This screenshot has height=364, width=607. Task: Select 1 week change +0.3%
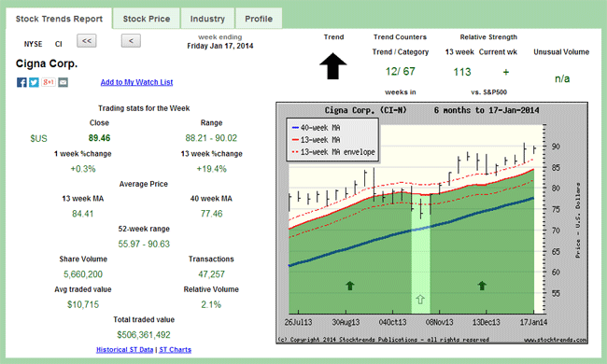83,169
